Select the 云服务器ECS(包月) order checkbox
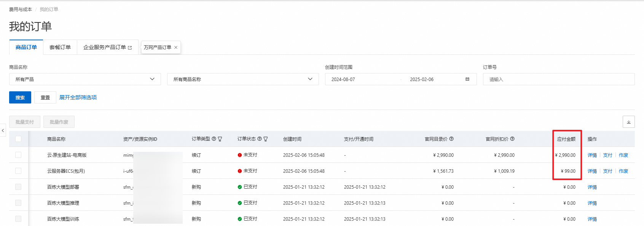Screen dimensions: 644x226 (18, 171)
